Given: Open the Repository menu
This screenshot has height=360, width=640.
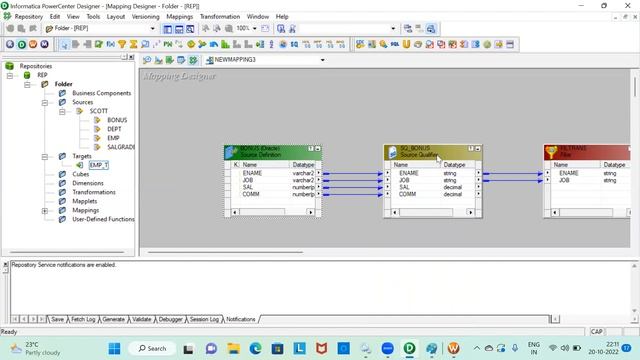Looking at the screenshot, I should click(29, 17).
